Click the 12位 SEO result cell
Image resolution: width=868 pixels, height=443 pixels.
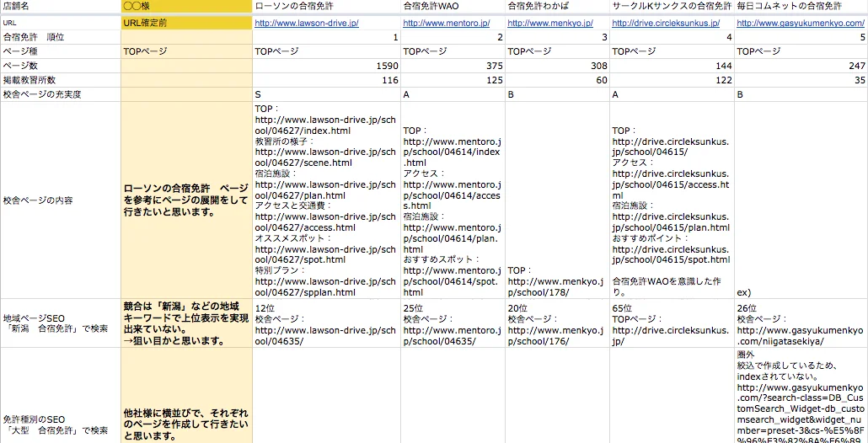326,323
